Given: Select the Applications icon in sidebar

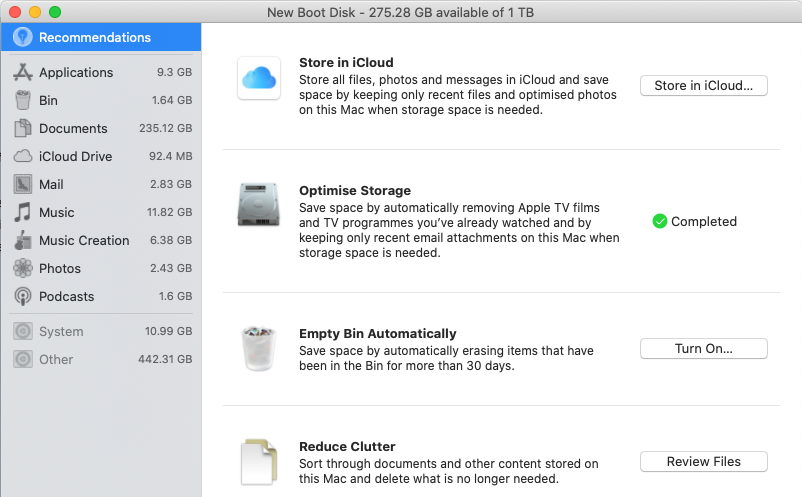Looking at the screenshot, I should coord(23,72).
